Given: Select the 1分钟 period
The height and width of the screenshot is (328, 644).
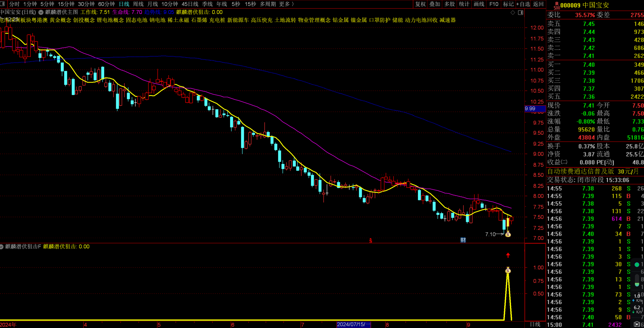Looking at the screenshot, I should click(x=30, y=4).
